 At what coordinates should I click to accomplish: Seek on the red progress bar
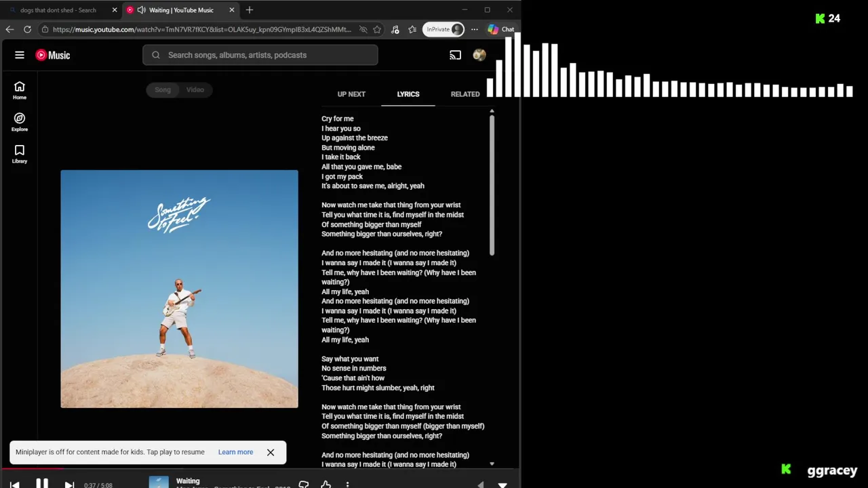click(32, 468)
